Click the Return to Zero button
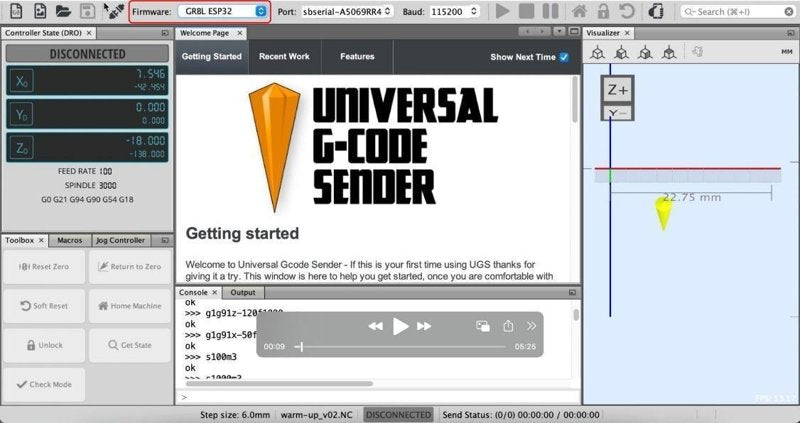Screen dimensions: 800x423 coord(130,266)
